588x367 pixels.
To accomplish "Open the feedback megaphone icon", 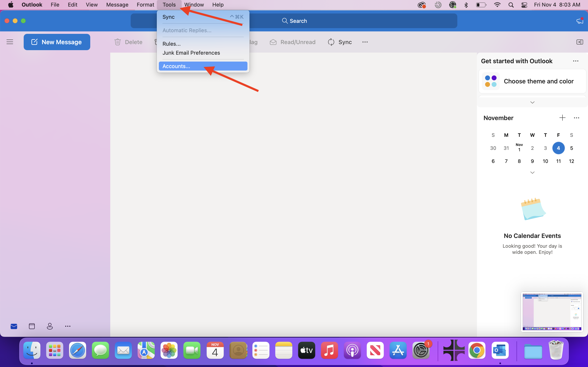I will (580, 21).
